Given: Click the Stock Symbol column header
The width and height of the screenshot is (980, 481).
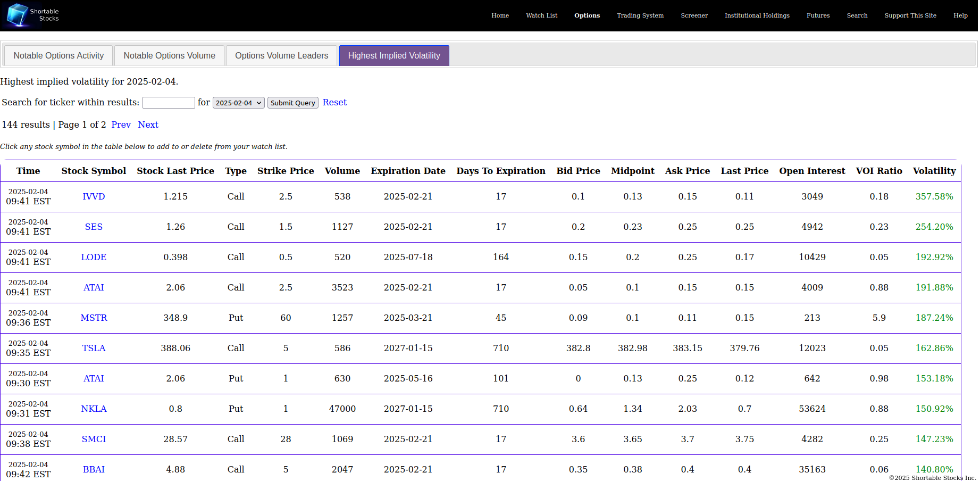Looking at the screenshot, I should (94, 171).
